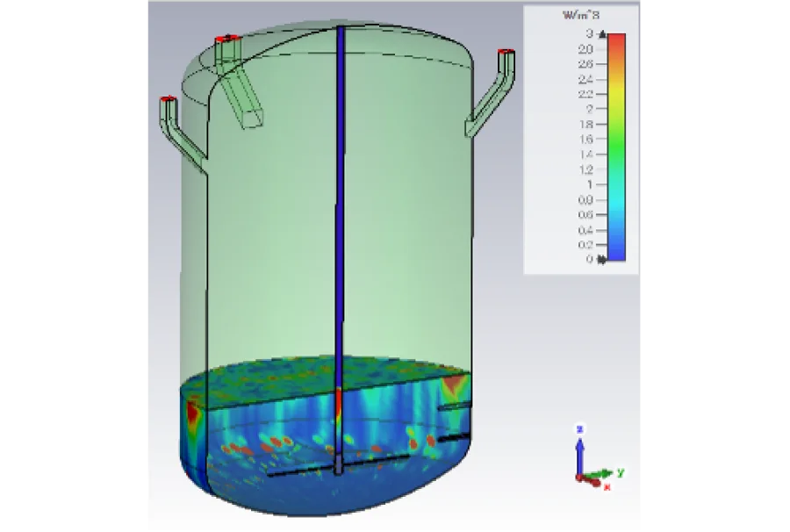The width and height of the screenshot is (790, 532).
Task: Click the legend value 3
Action: pyautogui.click(x=590, y=33)
